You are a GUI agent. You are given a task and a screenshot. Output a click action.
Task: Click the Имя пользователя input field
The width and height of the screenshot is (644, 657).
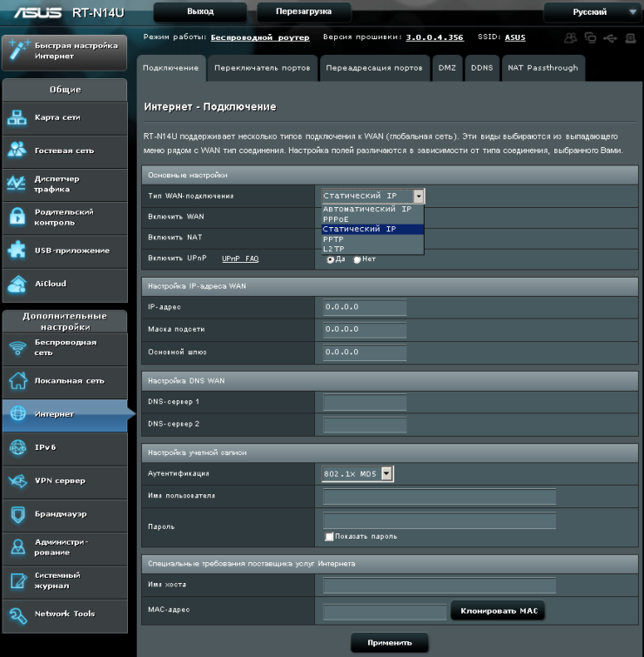tap(439, 497)
